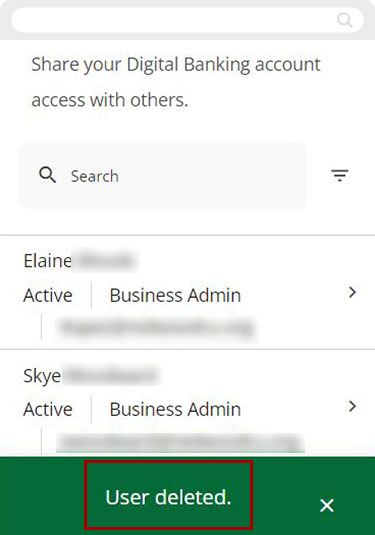375x535 pixels.
Task: Click Elaine's blurred email address
Action: [156, 328]
